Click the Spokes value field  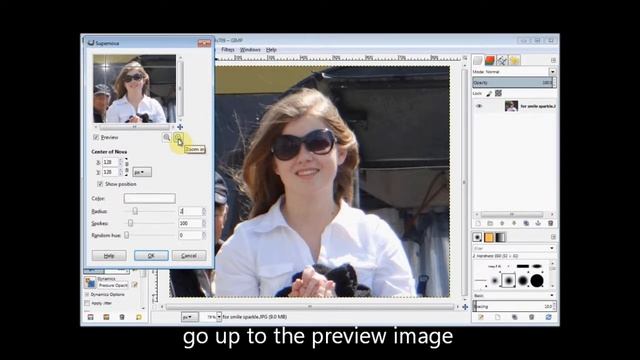[x=190, y=223]
